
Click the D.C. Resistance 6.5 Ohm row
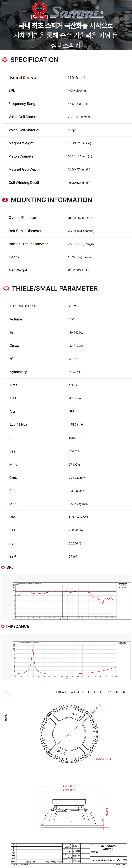click(66, 306)
